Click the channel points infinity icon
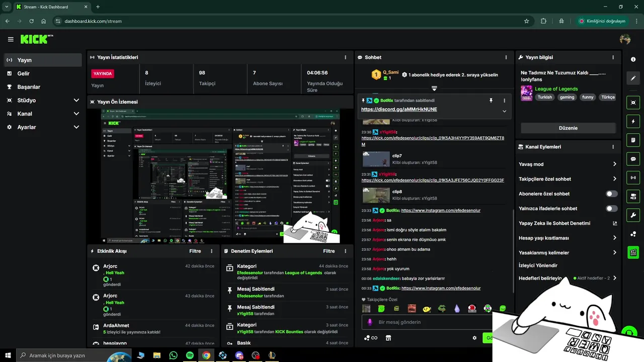The height and width of the screenshot is (362, 644). click(x=371, y=338)
